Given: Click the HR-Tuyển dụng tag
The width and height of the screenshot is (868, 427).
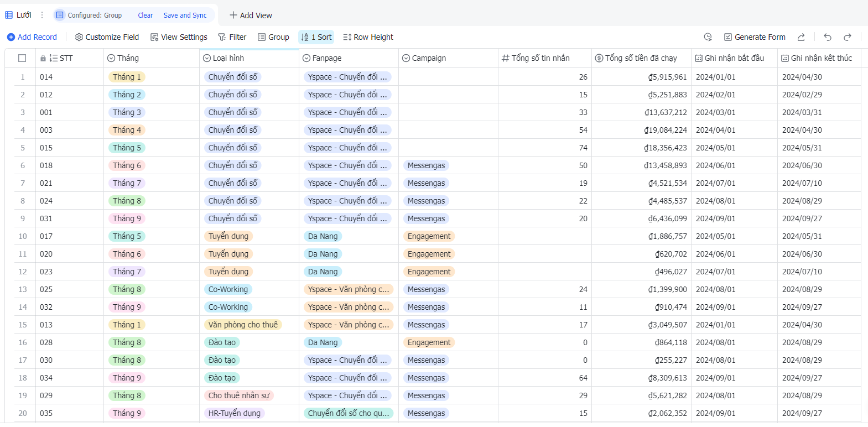Looking at the screenshot, I should (x=235, y=413).
